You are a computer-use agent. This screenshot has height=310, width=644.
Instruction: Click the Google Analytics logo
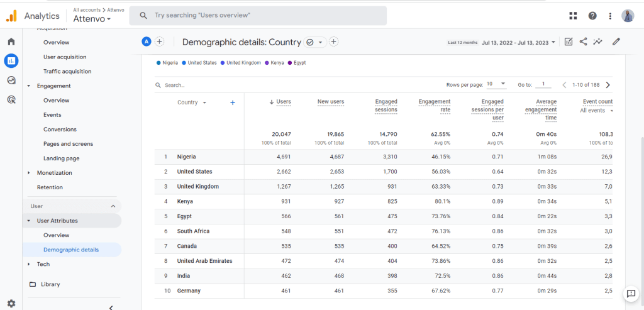pyautogui.click(x=11, y=16)
